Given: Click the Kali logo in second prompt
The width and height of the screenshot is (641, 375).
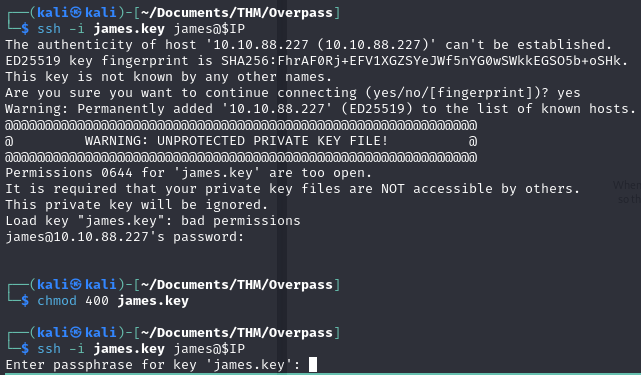Looking at the screenshot, I should 76,285.
